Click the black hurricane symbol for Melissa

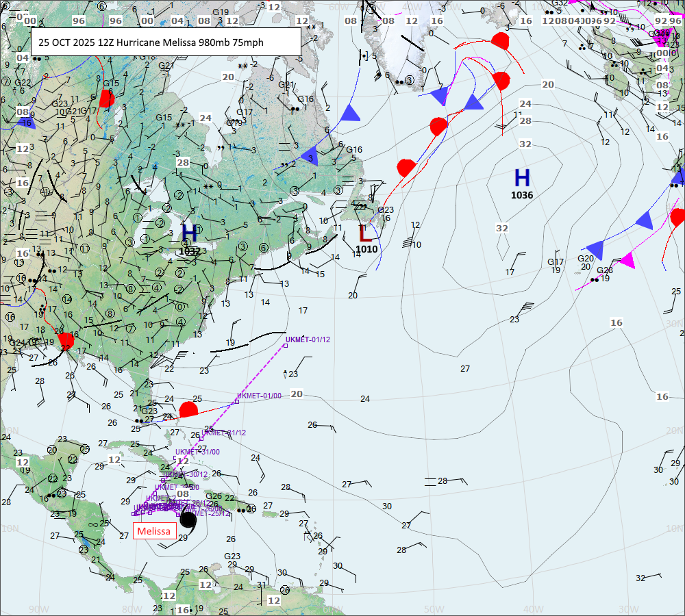pyautogui.click(x=187, y=520)
